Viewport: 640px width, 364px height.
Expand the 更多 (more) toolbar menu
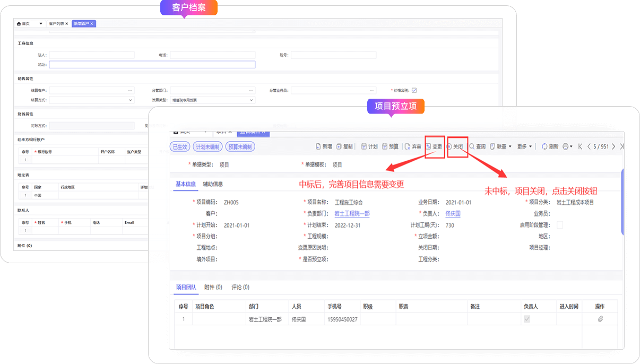click(524, 146)
